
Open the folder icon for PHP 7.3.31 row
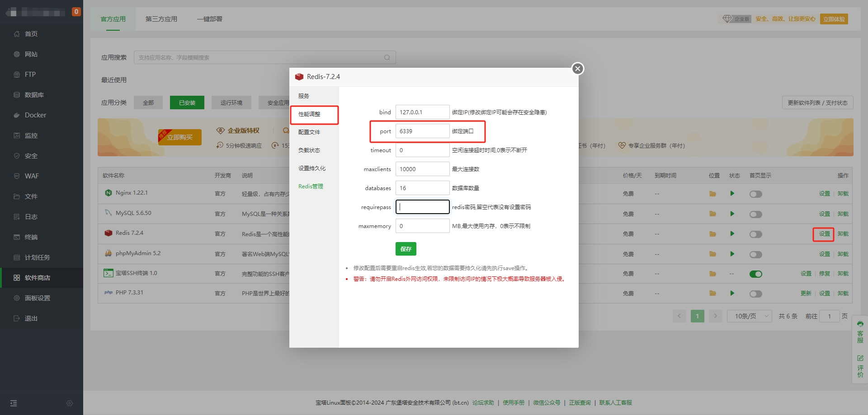coord(712,294)
